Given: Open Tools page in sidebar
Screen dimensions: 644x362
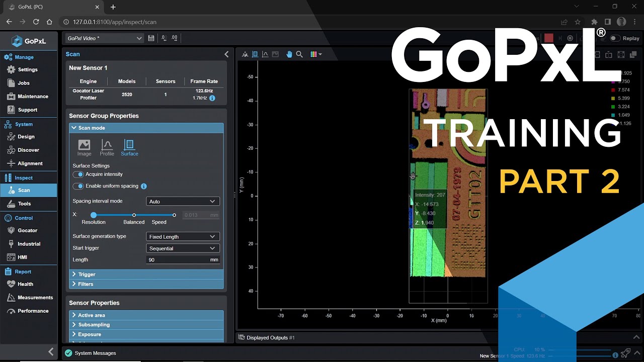Looking at the screenshot, I should [x=29, y=204].
